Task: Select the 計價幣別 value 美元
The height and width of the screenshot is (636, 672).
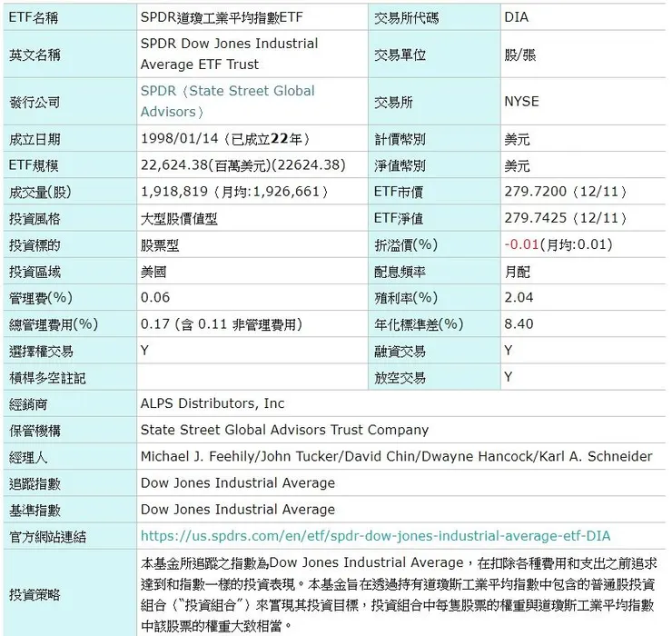Action: pyautogui.click(x=517, y=139)
